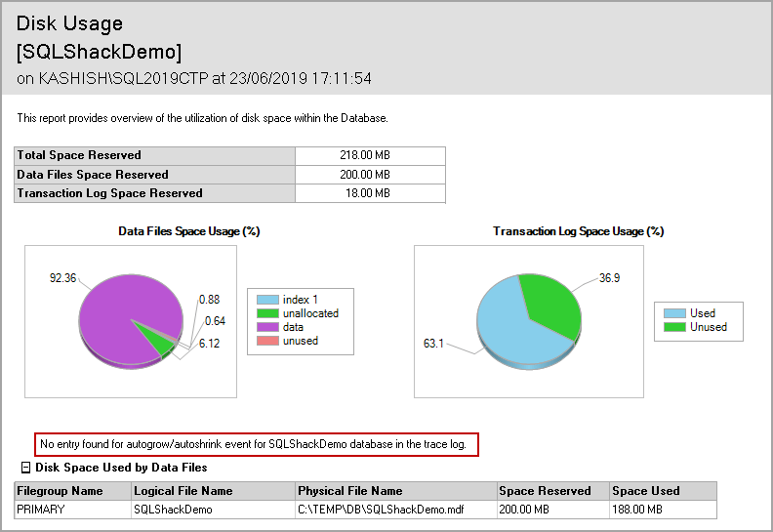The height and width of the screenshot is (532, 773).
Task: Click the KASHISH\SQL2019CTP server timestamp line
Action: (194, 78)
